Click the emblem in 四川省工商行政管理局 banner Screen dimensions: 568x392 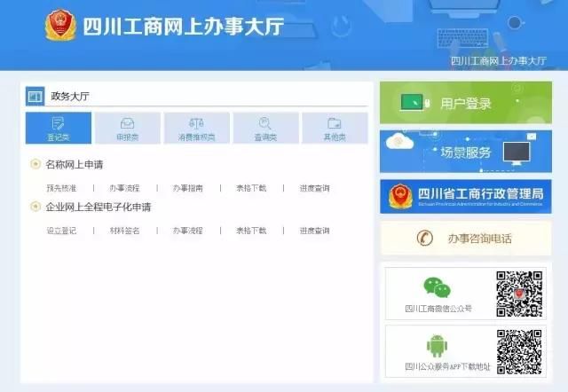400,196
